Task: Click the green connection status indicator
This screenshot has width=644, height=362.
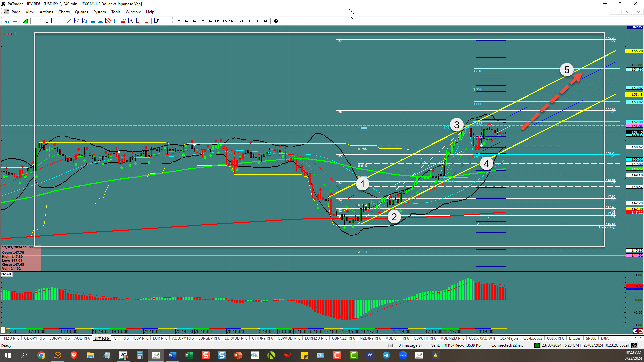Action: pyautogui.click(x=537, y=345)
